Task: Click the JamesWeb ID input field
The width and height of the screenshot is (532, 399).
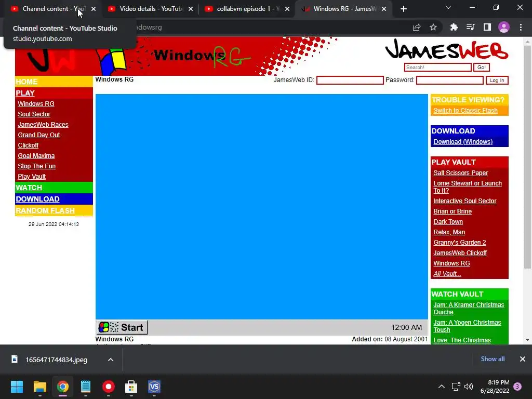Action: [350, 80]
